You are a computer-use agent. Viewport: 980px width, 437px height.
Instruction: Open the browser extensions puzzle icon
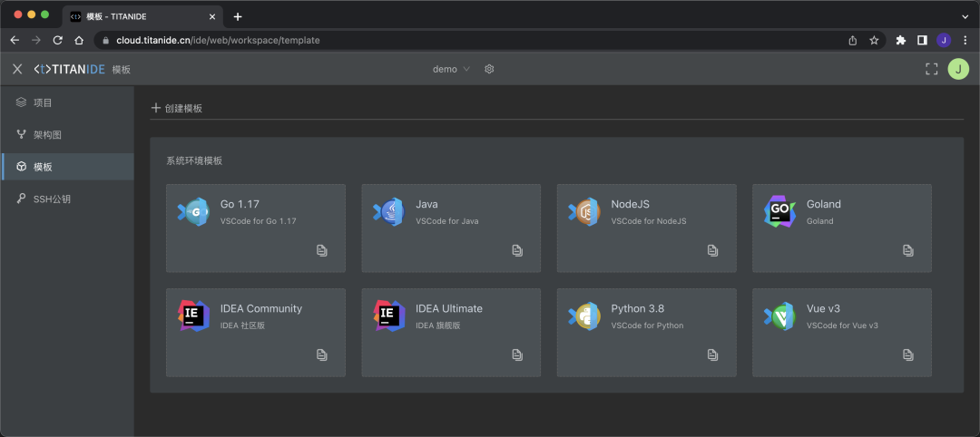pyautogui.click(x=900, y=40)
